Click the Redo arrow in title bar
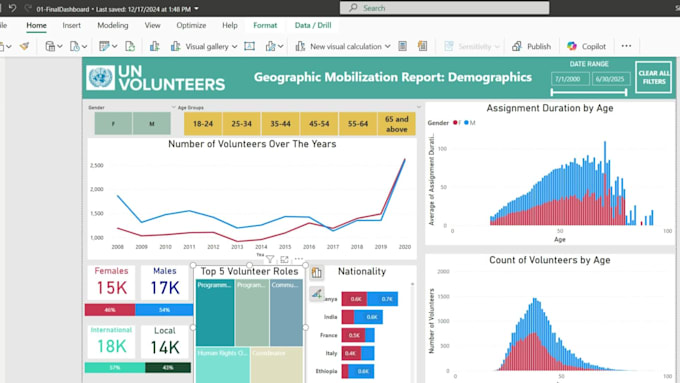Screen dimensions: 680x383 click(28, 8)
